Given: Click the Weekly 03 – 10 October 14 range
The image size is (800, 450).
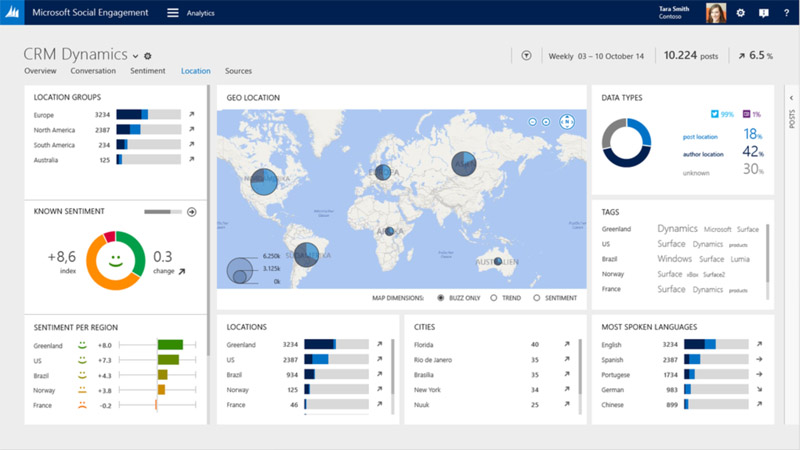Looking at the screenshot, I should [x=596, y=56].
